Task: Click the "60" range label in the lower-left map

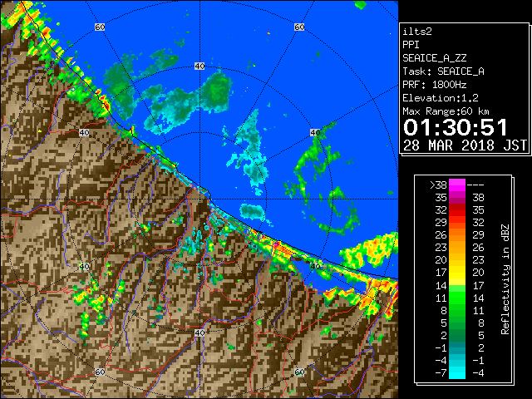Action: point(100,372)
